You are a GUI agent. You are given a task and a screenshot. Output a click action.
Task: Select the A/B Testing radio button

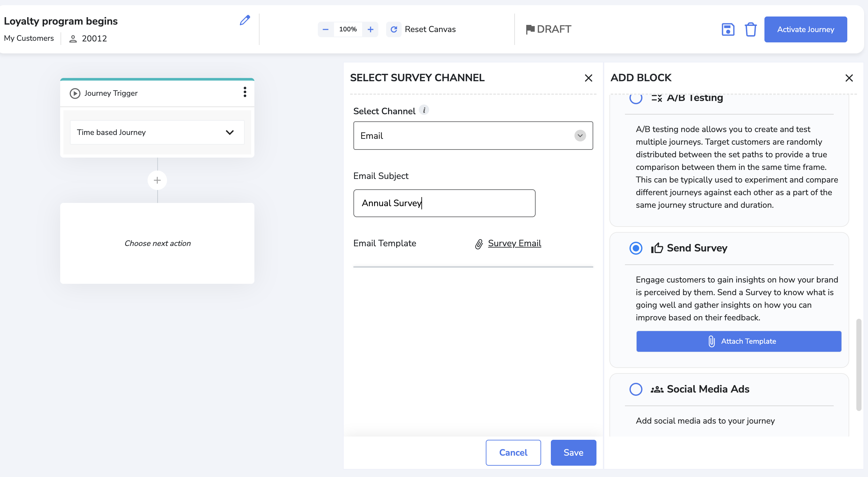click(636, 98)
